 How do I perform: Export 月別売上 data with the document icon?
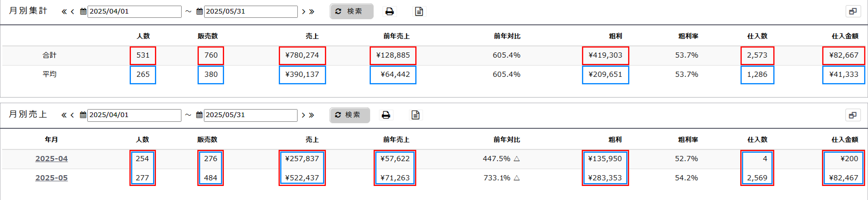pos(416,115)
